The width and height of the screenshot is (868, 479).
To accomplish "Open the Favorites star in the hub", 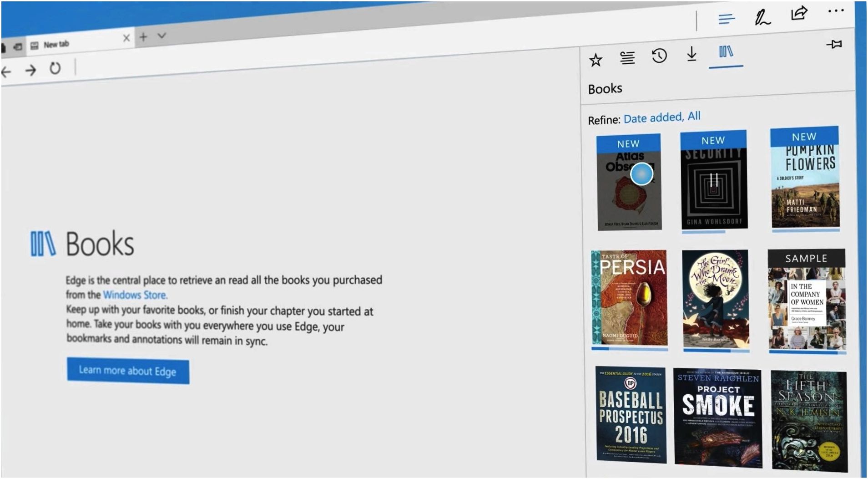I will pos(595,60).
